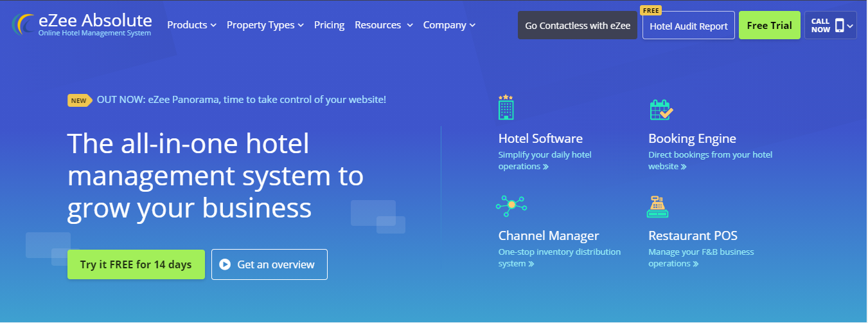Image resolution: width=868 pixels, height=323 pixels.
Task: Click the Get an overview button
Action: click(269, 264)
